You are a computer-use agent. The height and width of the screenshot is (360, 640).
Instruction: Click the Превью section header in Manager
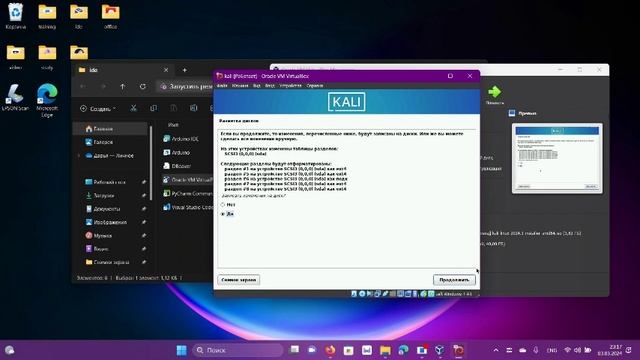coord(523,113)
